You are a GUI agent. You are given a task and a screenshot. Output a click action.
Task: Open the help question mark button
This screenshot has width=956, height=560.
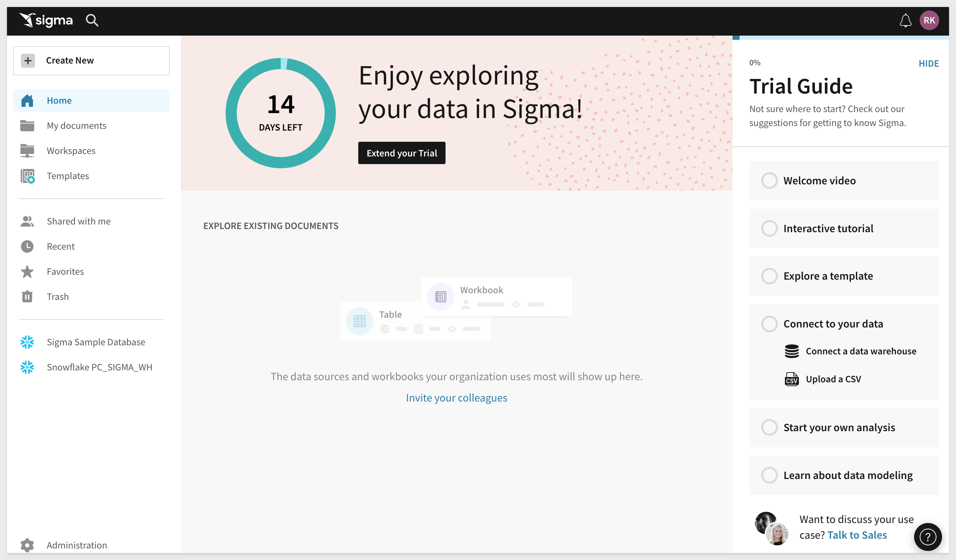[x=928, y=537]
